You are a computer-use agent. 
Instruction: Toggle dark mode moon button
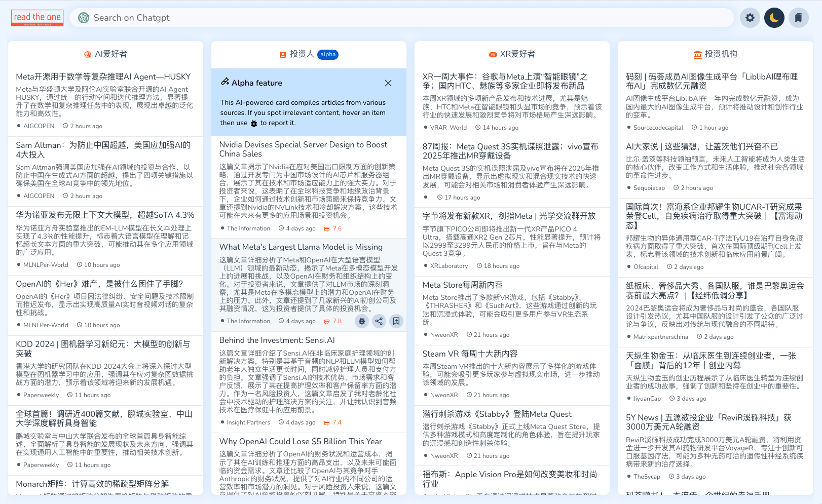(774, 18)
